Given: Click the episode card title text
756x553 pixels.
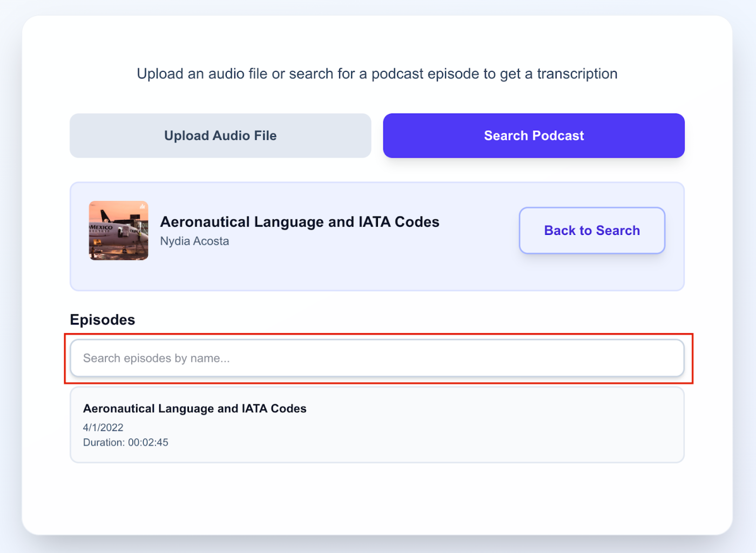Looking at the screenshot, I should click(194, 408).
